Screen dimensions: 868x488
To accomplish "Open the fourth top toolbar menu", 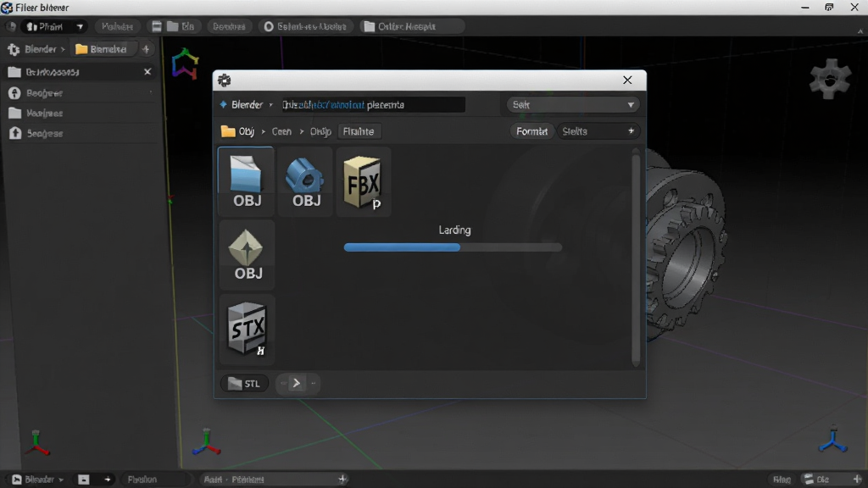I will pos(229,26).
